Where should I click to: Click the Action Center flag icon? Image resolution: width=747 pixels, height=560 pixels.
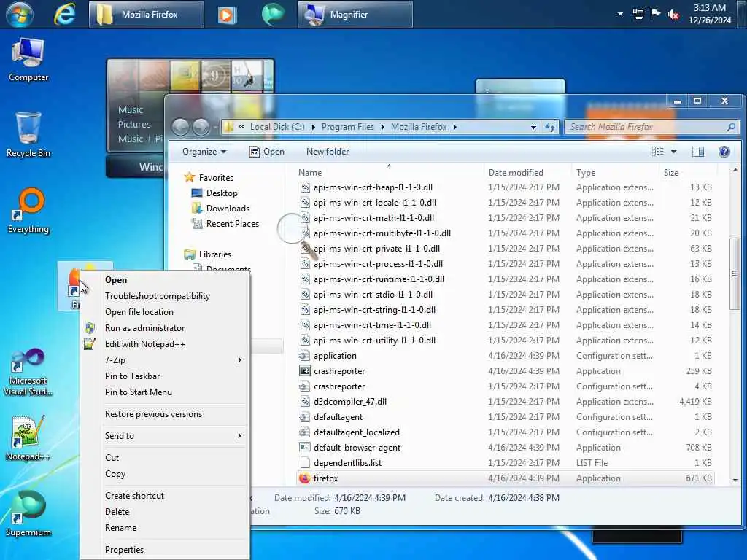click(656, 14)
